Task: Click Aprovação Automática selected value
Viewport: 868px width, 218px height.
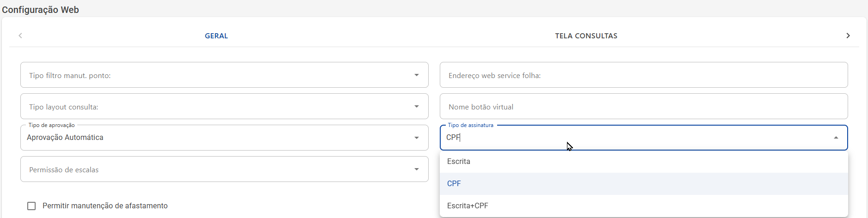Action: click(65, 138)
